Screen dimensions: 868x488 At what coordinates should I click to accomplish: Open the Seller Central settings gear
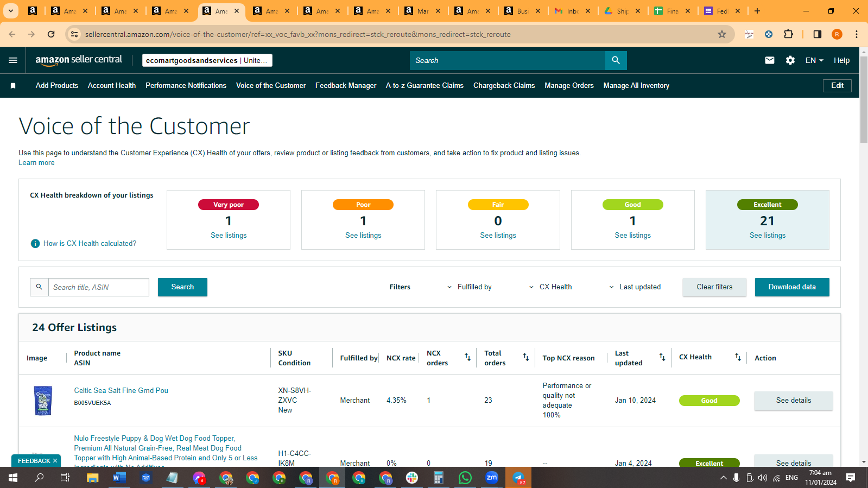pyautogui.click(x=790, y=60)
